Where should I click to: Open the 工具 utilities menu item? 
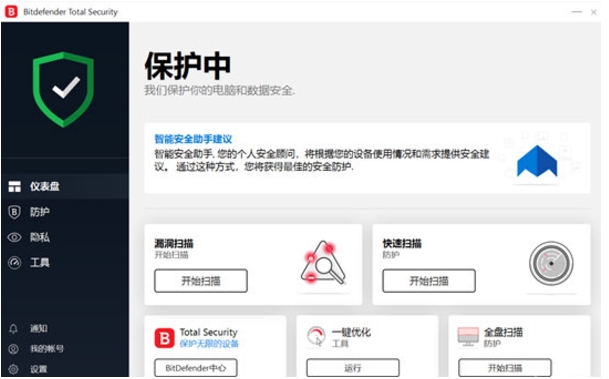(65, 263)
